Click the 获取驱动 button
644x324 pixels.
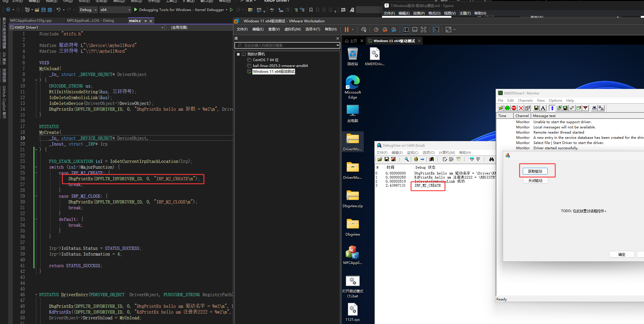click(535, 171)
